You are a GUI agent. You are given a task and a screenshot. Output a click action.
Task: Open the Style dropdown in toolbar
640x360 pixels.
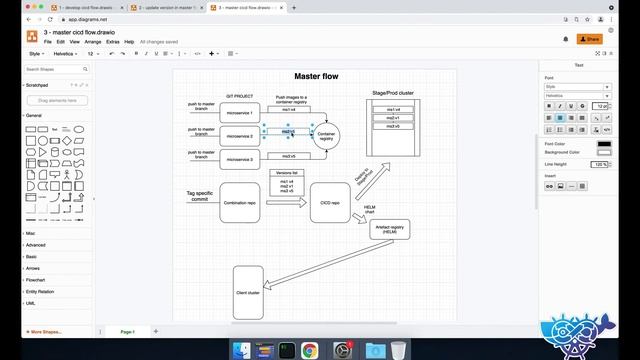(36, 53)
